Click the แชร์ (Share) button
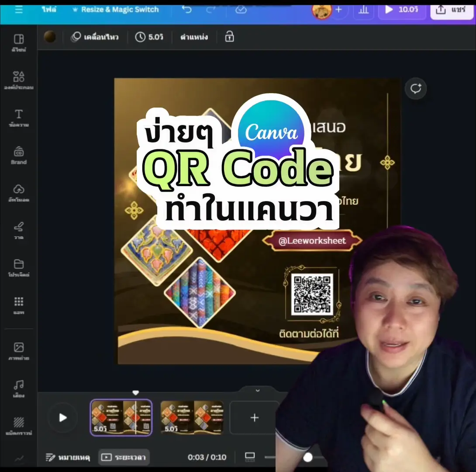 pos(452,9)
